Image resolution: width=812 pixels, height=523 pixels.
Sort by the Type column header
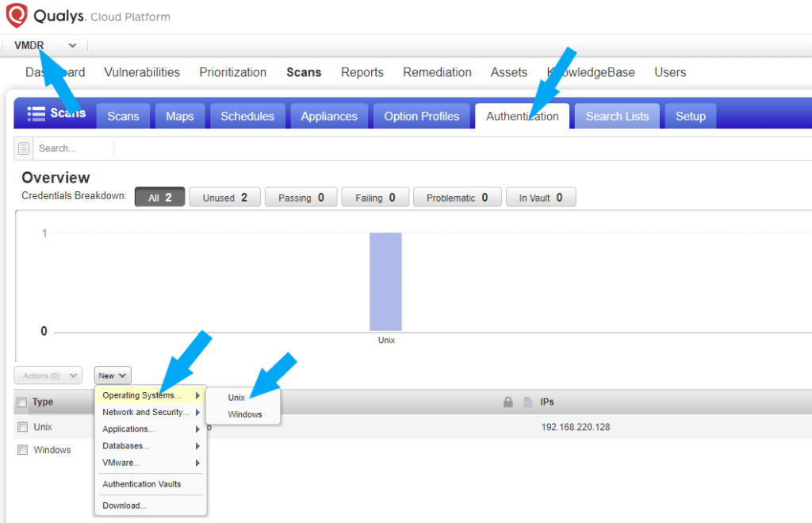click(x=43, y=402)
